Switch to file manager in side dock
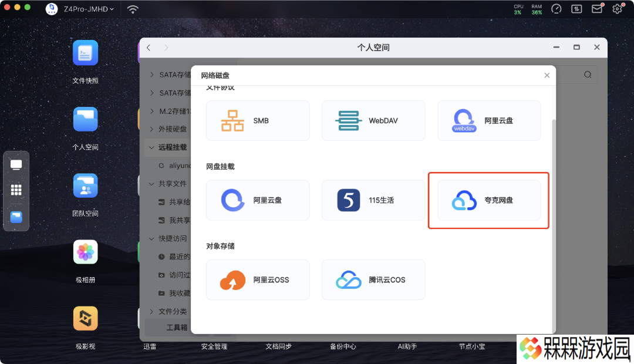 click(16, 217)
